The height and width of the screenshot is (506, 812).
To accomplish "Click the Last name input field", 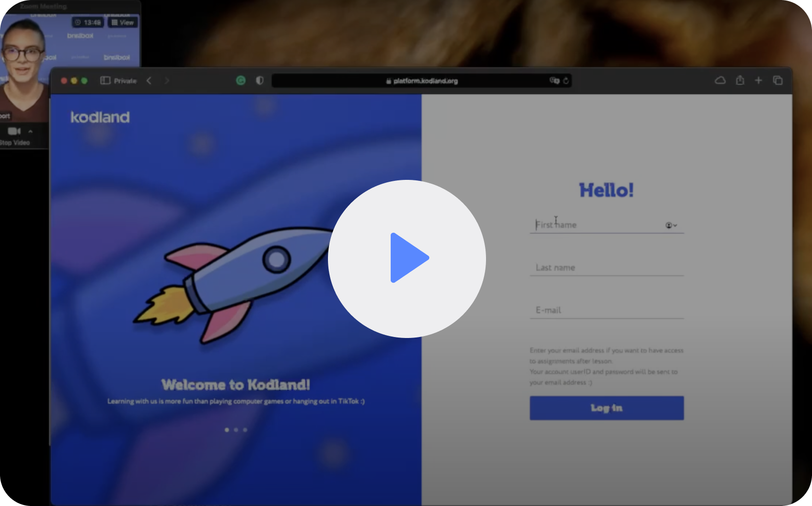I will 607,267.
